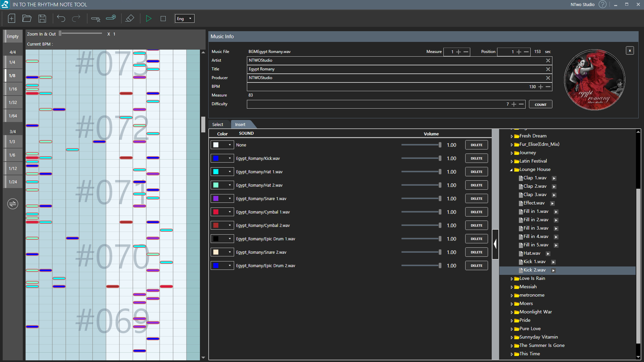
Task: Open the Insert tab
Action: [240, 125]
